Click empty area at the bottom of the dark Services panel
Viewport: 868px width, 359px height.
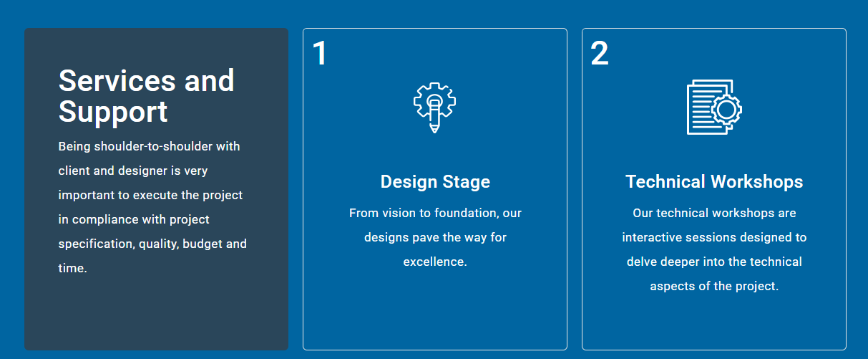[156, 319]
